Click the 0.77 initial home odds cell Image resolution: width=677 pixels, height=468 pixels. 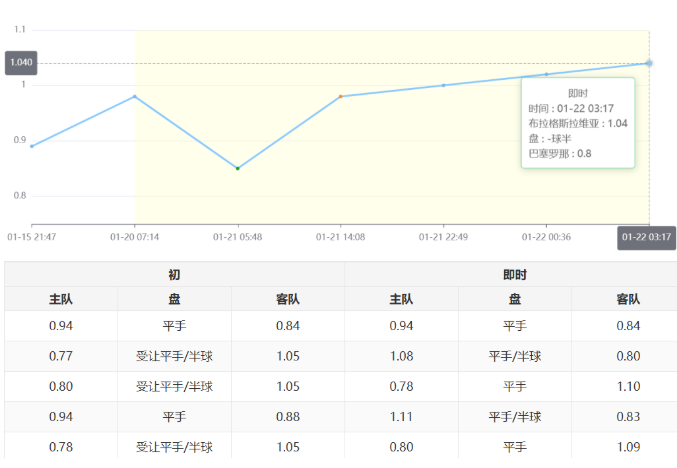pyautogui.click(x=61, y=355)
